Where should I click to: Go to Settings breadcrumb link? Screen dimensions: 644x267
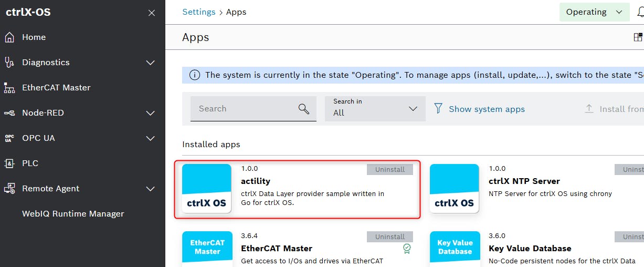198,12
